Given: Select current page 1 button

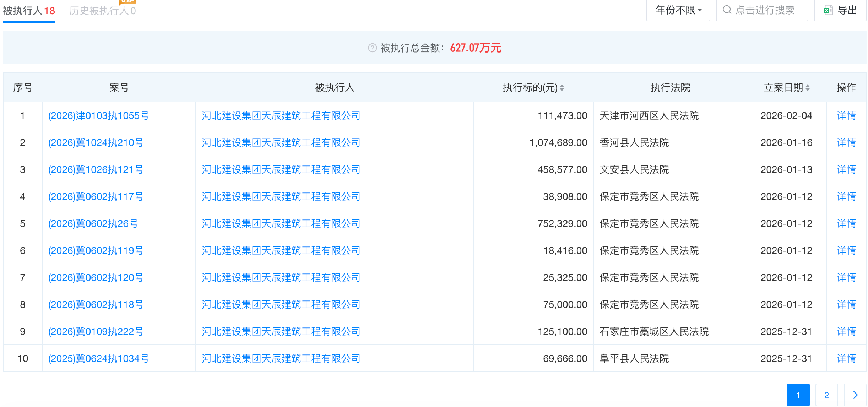Looking at the screenshot, I should [798, 395].
